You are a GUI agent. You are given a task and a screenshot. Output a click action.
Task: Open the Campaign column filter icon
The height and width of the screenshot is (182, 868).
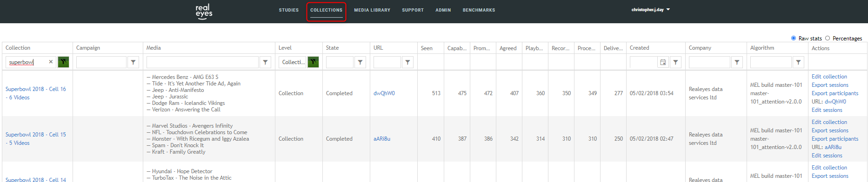pyautogui.click(x=134, y=62)
